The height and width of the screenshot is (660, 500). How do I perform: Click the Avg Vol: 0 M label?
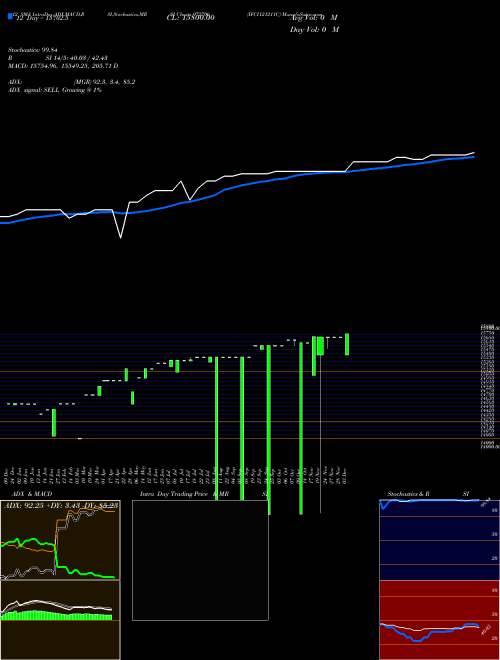(314, 18)
